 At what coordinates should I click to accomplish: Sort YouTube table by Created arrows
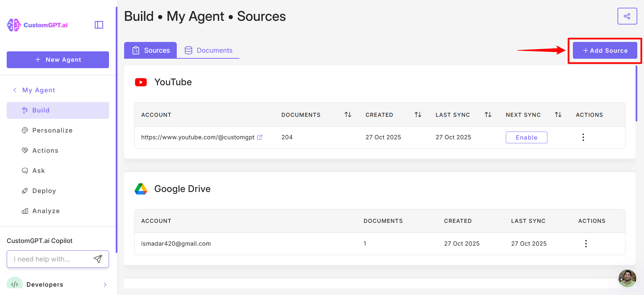[x=418, y=115]
